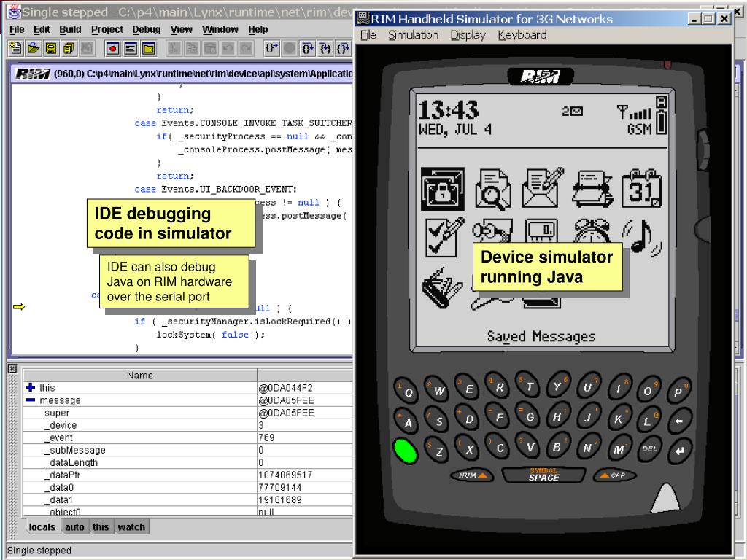This screenshot has width=747, height=560.
Task: Open the music note Profiles icon
Action: pyautogui.click(x=642, y=237)
